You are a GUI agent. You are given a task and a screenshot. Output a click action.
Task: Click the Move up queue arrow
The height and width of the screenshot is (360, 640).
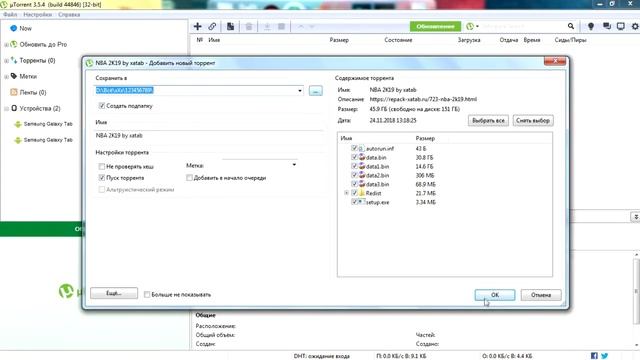300,27
